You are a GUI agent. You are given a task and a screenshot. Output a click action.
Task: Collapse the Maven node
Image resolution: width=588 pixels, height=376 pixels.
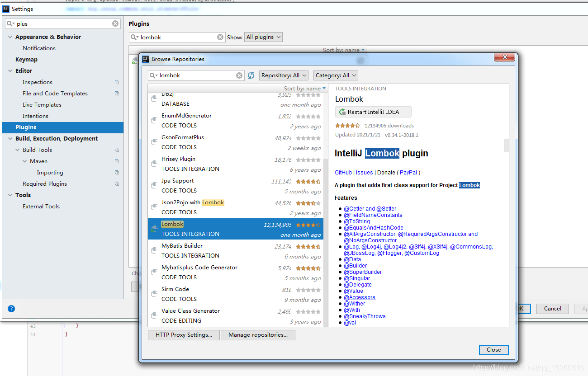pos(25,161)
